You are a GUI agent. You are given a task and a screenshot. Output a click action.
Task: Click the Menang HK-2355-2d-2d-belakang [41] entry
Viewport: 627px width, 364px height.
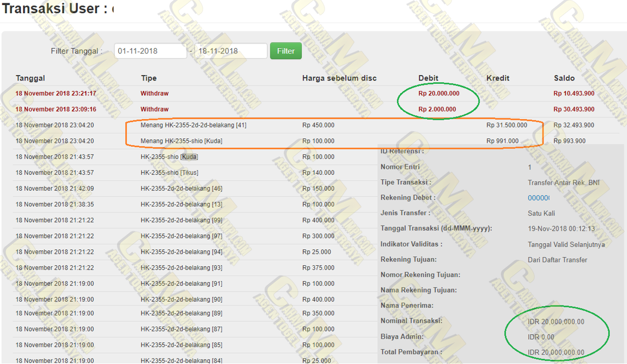193,125
